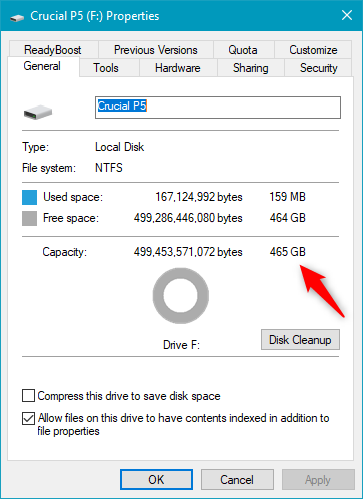Go to the Security tab

(318, 68)
